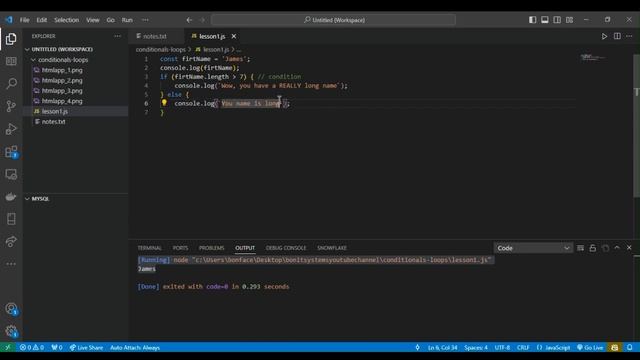
Task: Split the editor to the right
Action: pyautogui.click(x=617, y=36)
